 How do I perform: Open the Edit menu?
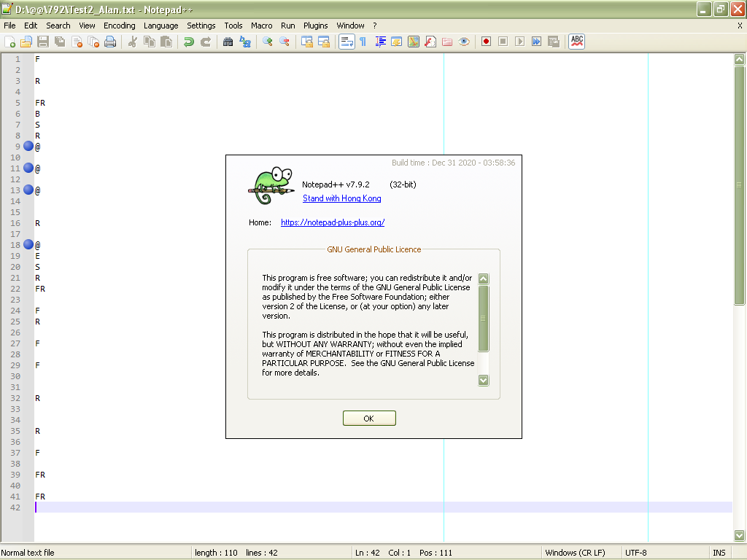tap(31, 26)
